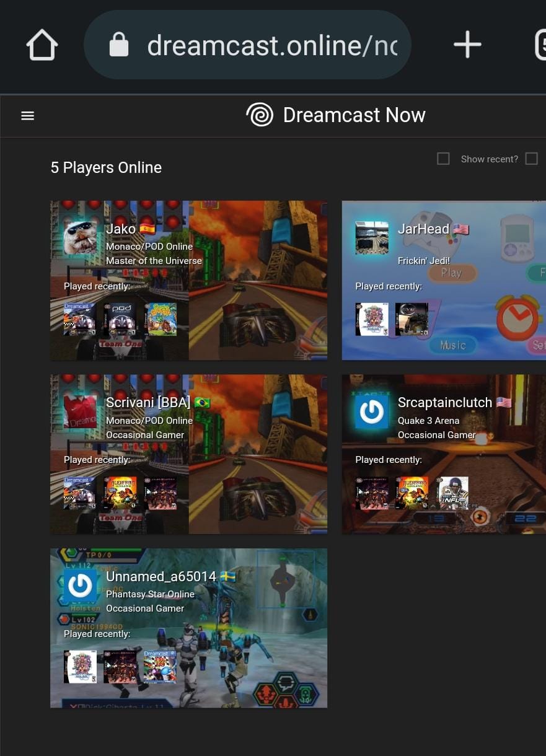Open the browser tab switcher

click(540, 45)
